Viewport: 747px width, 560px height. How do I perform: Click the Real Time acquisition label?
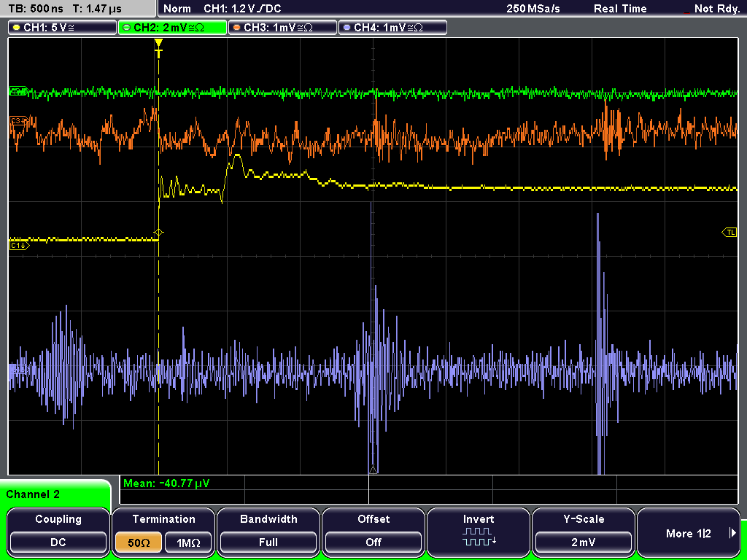[x=620, y=9]
